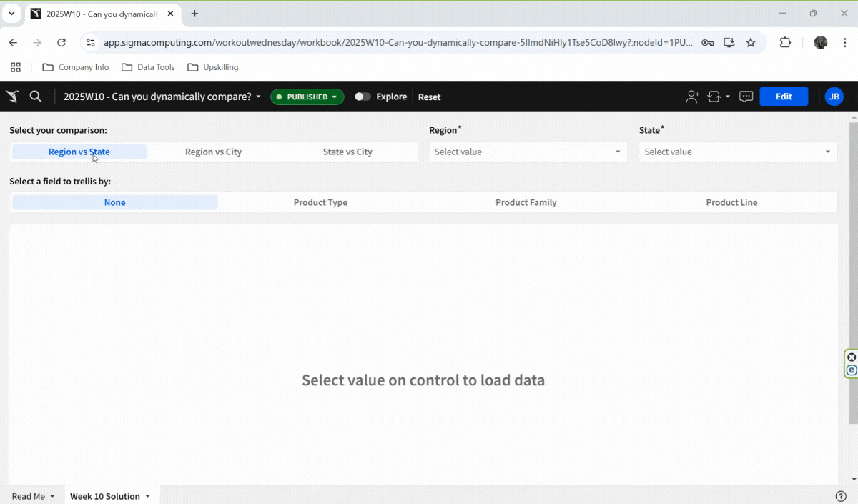Choose Product Family trellis option
The width and height of the screenshot is (858, 504).
[x=526, y=202]
